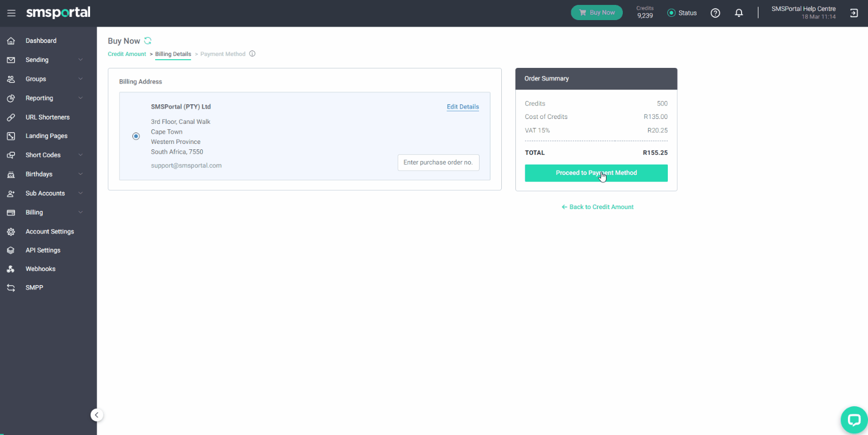
Task: Click the Status indicator
Action: (682, 13)
